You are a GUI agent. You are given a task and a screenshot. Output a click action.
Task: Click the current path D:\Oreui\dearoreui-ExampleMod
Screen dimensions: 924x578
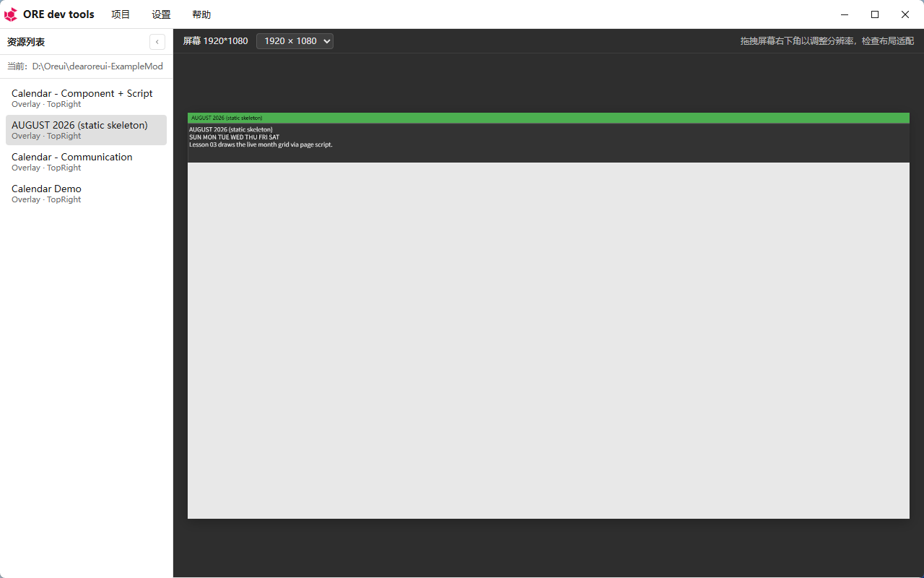[x=97, y=66]
